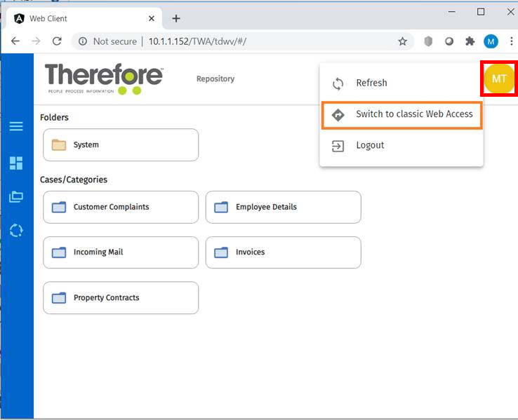Bookmark this page with star icon

point(402,41)
